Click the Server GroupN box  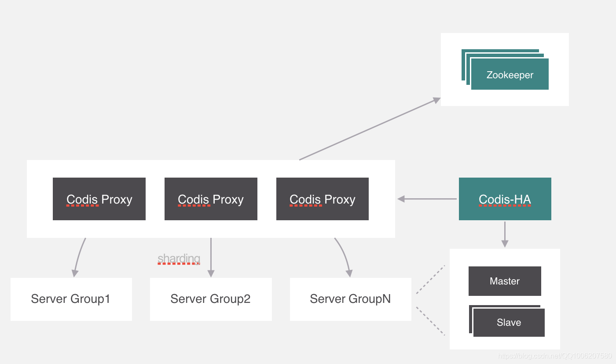click(350, 299)
